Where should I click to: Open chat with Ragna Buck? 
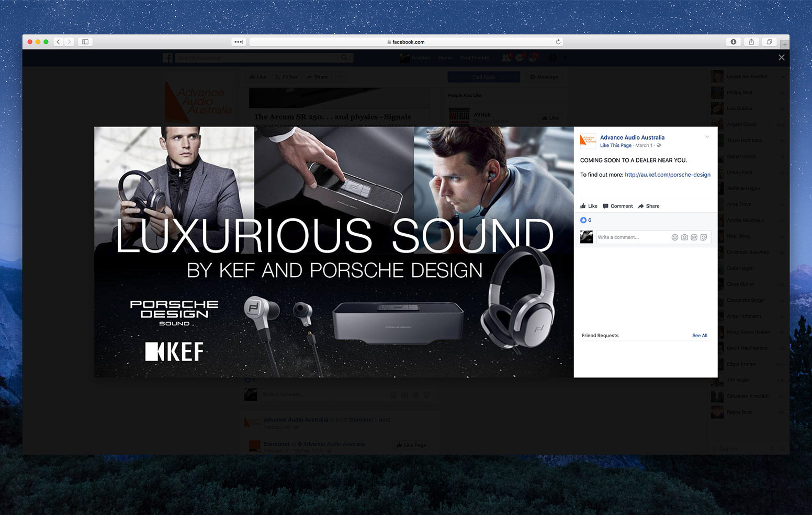[748, 412]
